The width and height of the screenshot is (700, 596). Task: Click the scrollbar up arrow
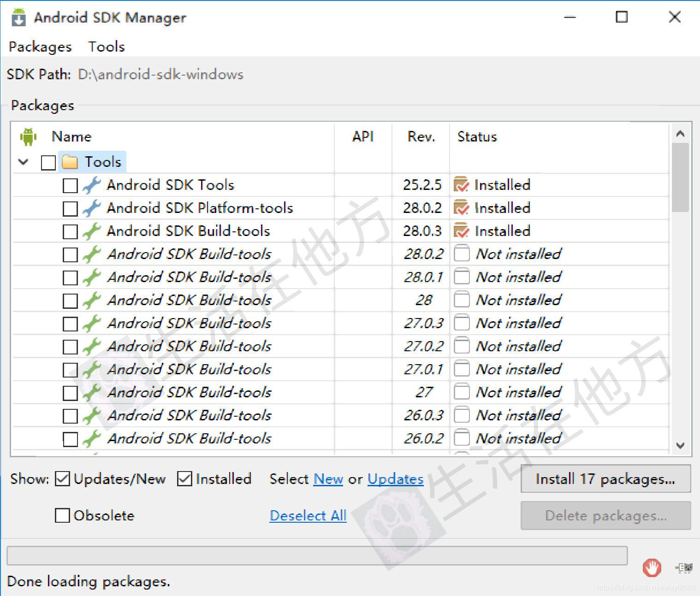click(x=680, y=134)
